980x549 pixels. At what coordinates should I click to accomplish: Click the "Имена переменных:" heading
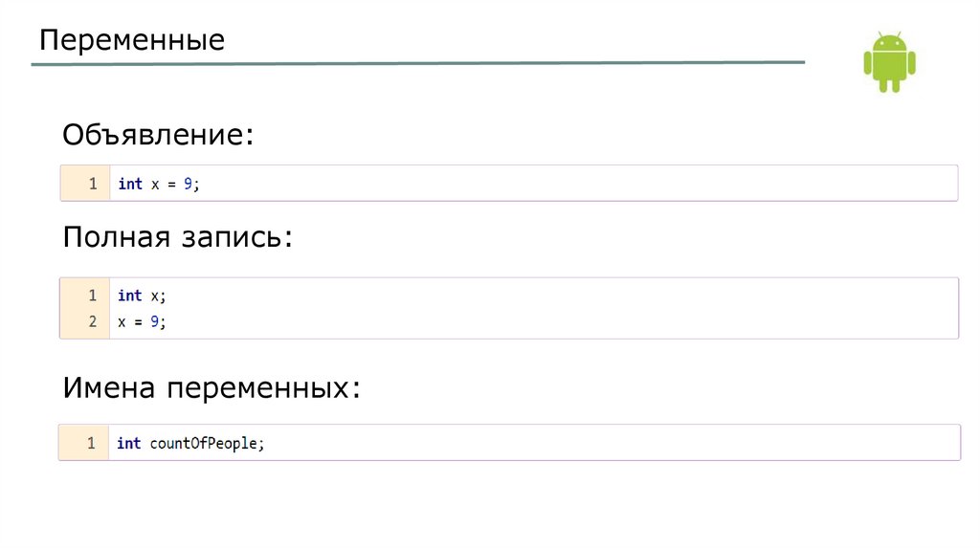[x=212, y=387]
